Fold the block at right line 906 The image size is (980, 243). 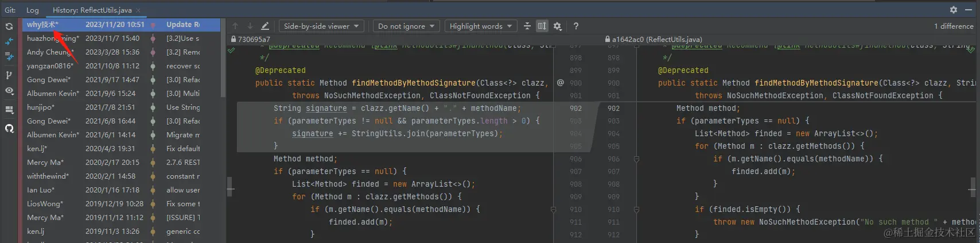tap(636, 159)
